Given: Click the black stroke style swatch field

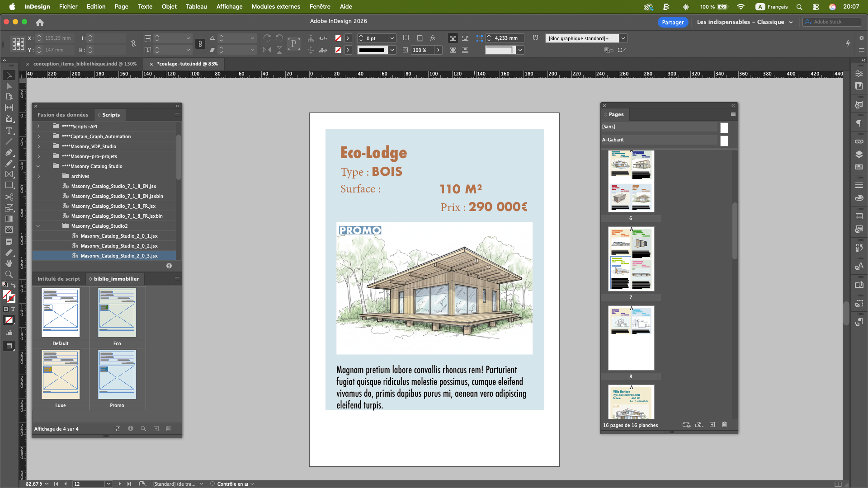Looking at the screenshot, I should pyautogui.click(x=372, y=50).
